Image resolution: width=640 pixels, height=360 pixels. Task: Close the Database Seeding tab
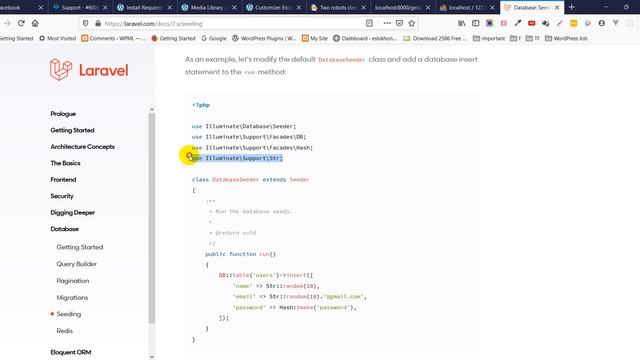coord(557,7)
